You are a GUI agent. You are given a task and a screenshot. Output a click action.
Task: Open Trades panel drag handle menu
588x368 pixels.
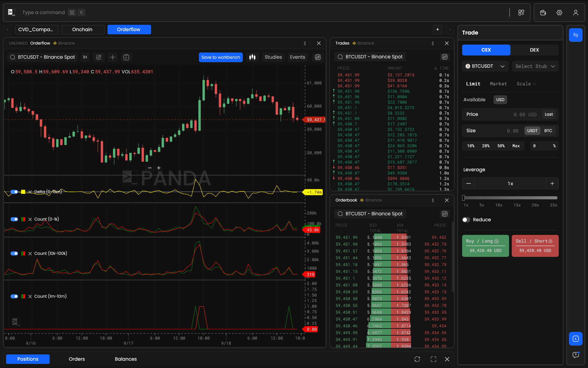click(x=432, y=43)
